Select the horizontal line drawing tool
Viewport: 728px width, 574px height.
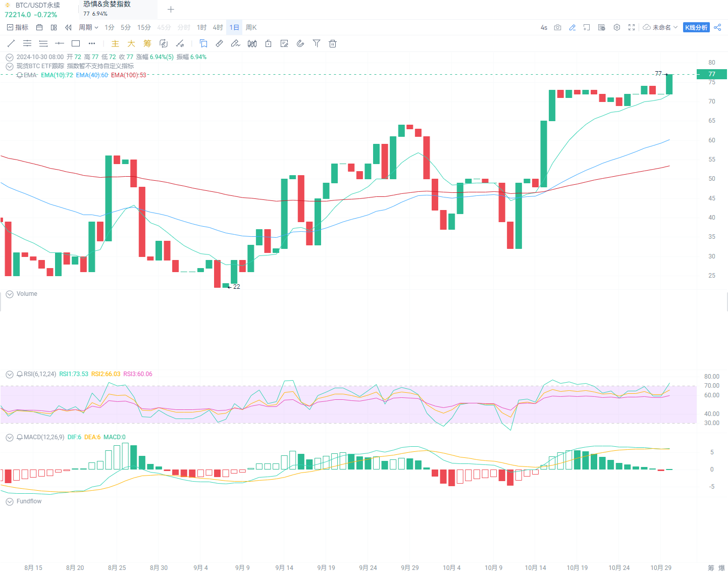(60, 43)
